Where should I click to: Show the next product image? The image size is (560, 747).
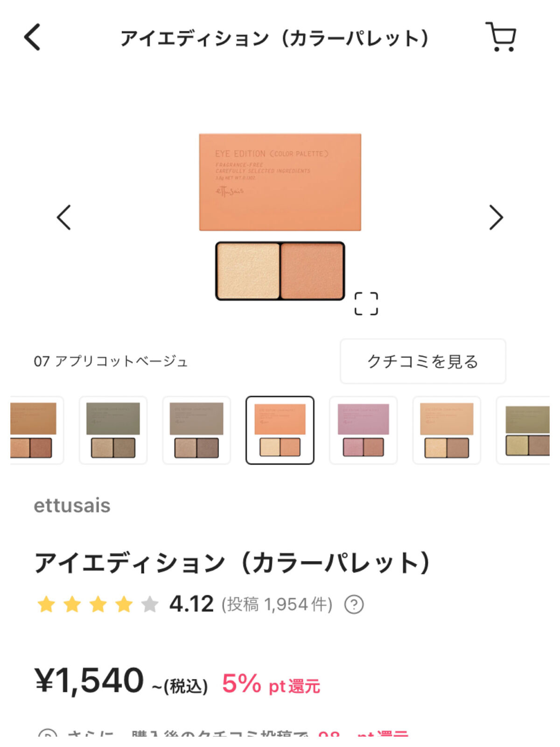pos(496,217)
